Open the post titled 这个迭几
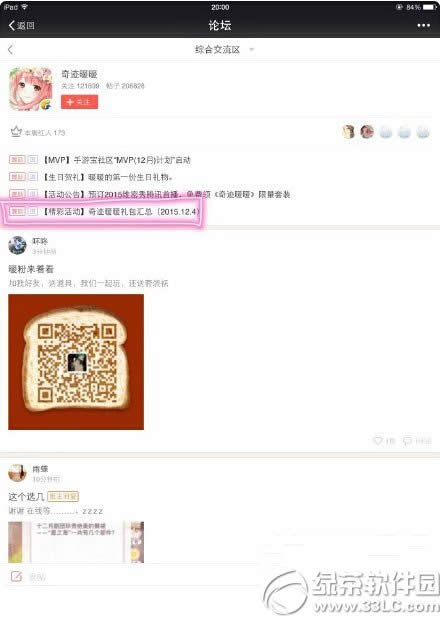Screen dimensions: 440x626 (x=26, y=497)
